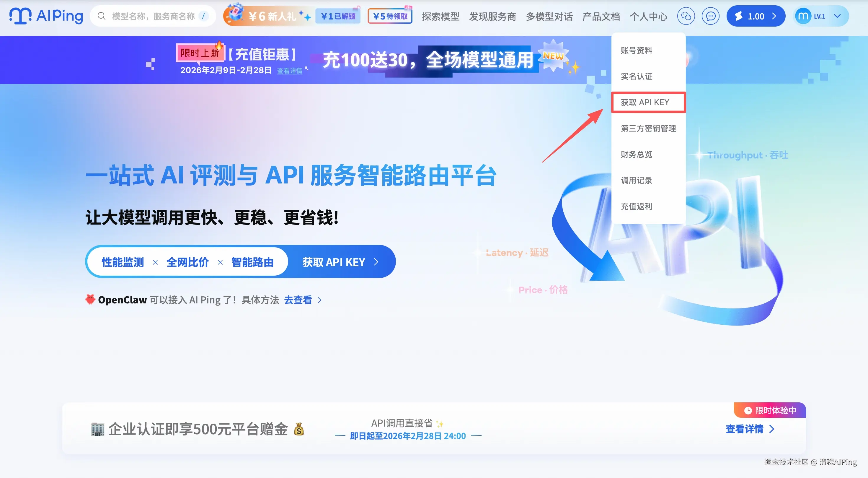Viewport: 868px width, 478px height.
Task: Click the search magnifier icon
Action: [102, 16]
